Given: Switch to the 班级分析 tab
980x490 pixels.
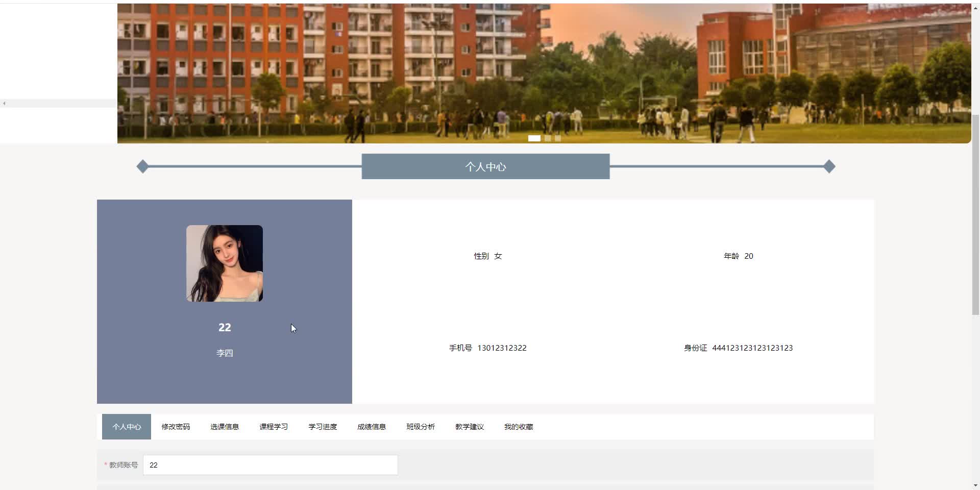Looking at the screenshot, I should coord(420,427).
